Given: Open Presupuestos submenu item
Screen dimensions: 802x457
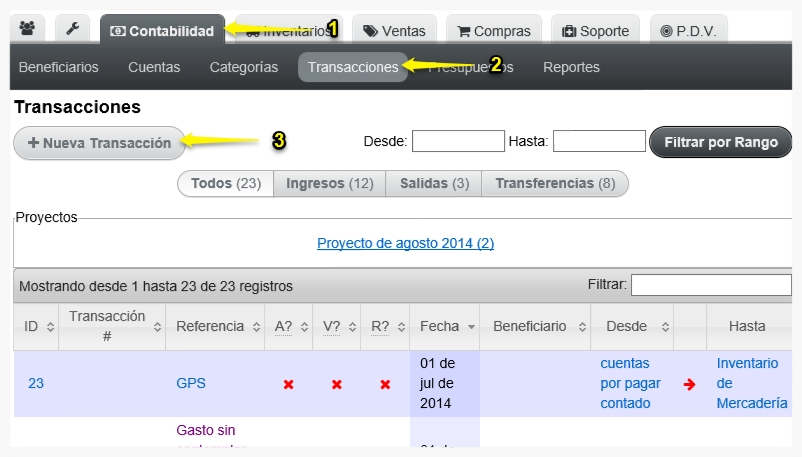Looking at the screenshot, I should click(471, 67).
